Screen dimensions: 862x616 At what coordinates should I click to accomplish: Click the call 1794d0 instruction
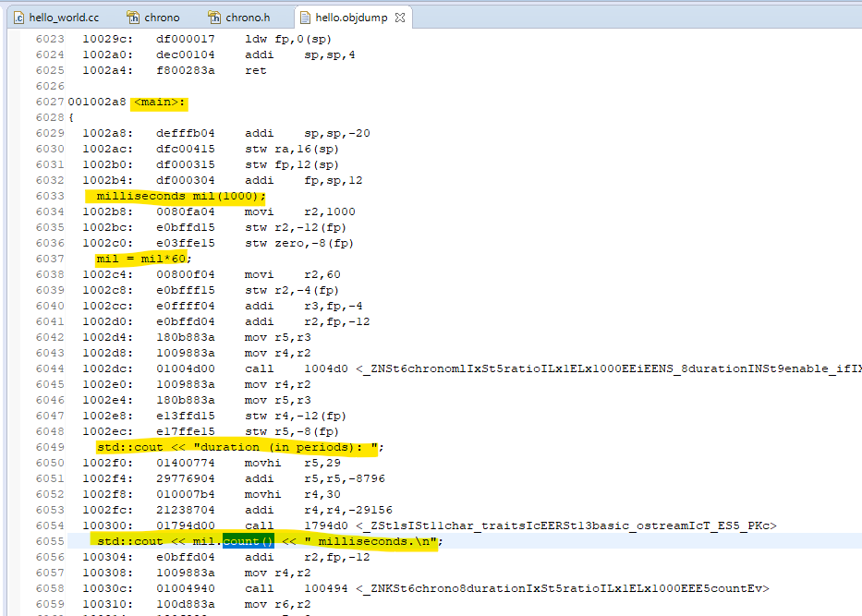(x=297, y=525)
